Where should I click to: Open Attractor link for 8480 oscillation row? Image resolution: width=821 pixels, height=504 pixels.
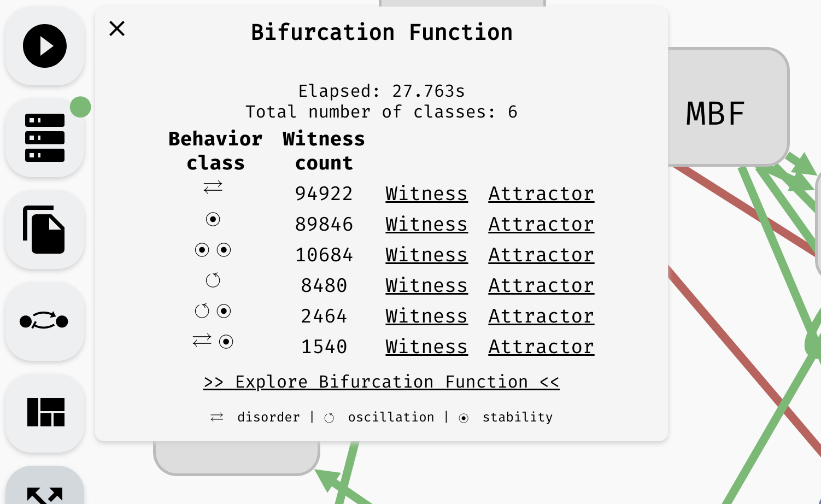tap(541, 285)
